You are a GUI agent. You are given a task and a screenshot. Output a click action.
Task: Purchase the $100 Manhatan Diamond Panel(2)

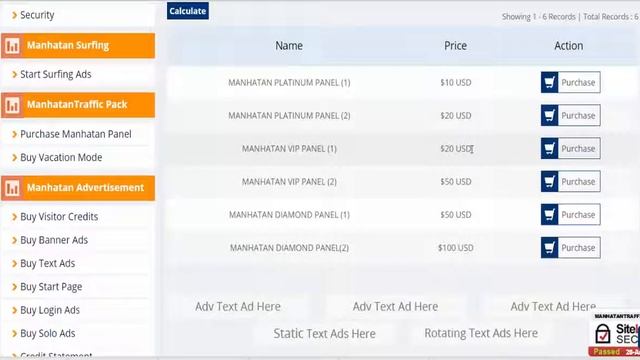click(x=571, y=248)
